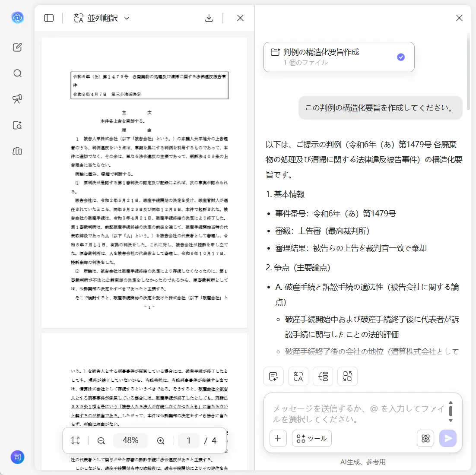Zoom out the document

101,441
